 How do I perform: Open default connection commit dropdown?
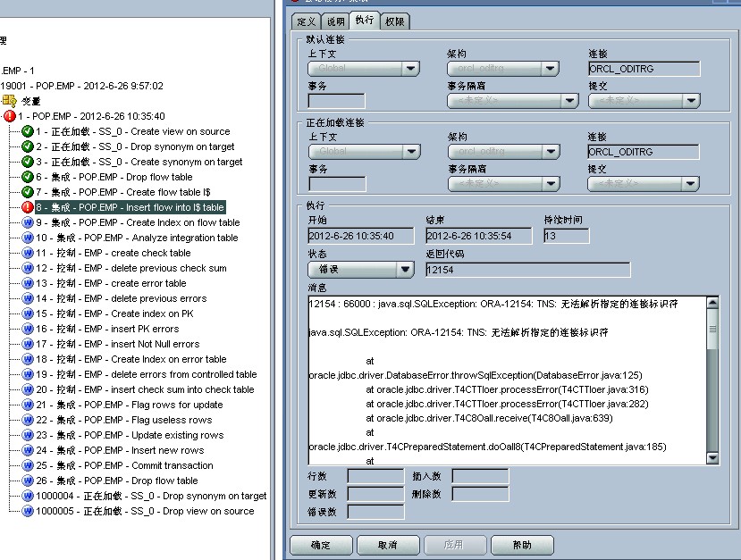pos(644,101)
